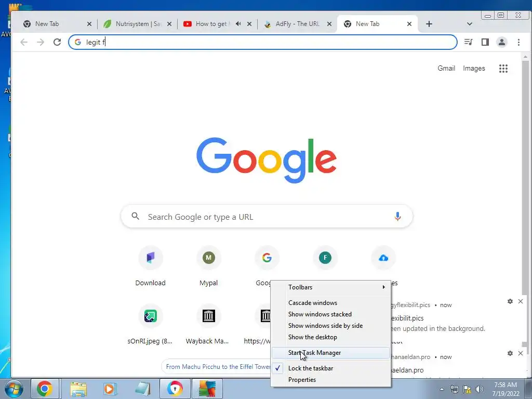Expand the Toolbars submenu
Screen dimensions: 532x399
[331, 287]
